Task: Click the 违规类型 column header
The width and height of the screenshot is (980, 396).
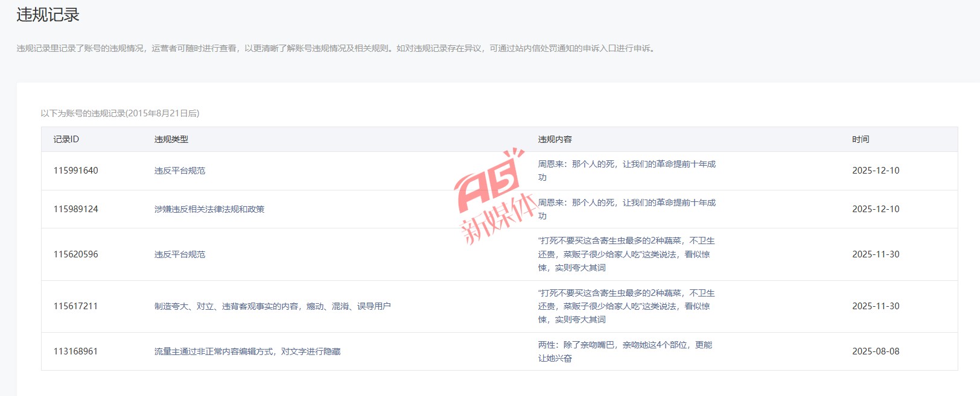Action: 171,139
